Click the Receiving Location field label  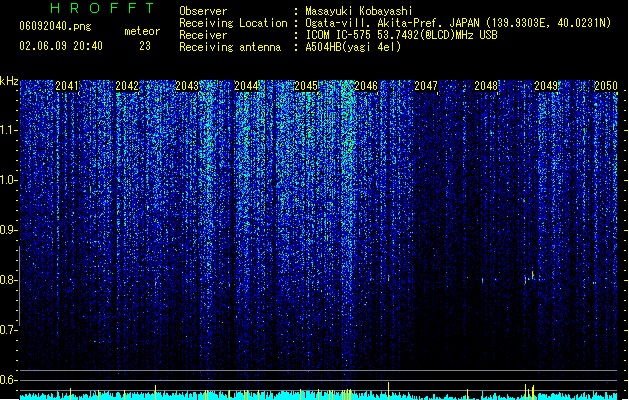pyautogui.click(x=233, y=23)
